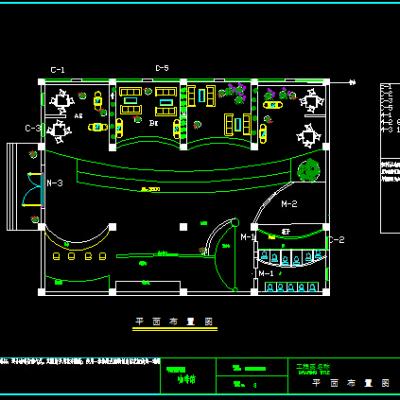Select the M-2 door label
400x400 pixels.
289,204
